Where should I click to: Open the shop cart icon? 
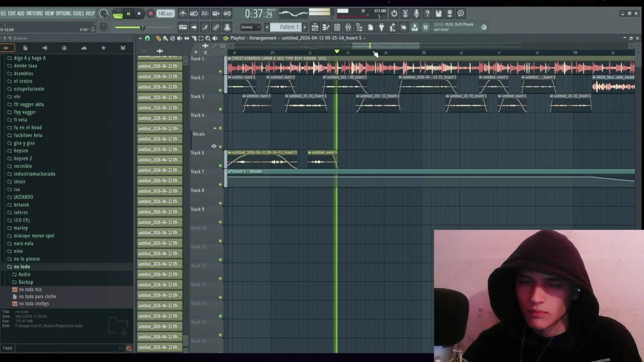coord(425,27)
